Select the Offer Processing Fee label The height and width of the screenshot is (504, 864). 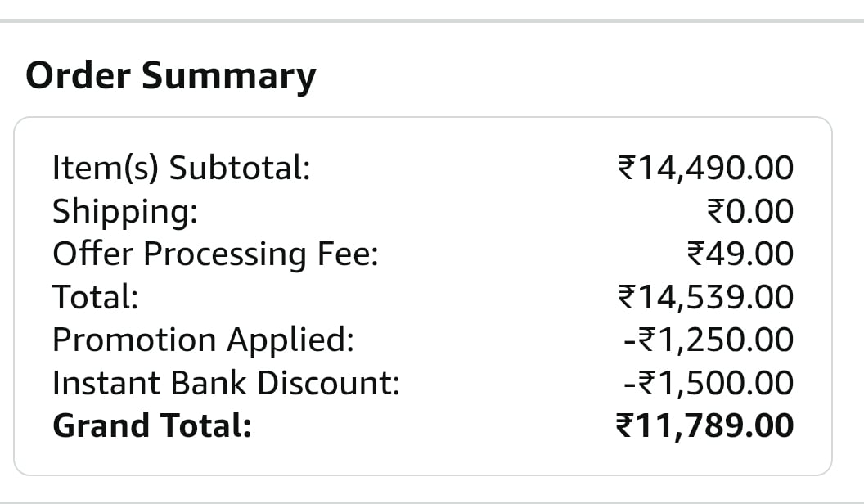pyautogui.click(x=215, y=254)
